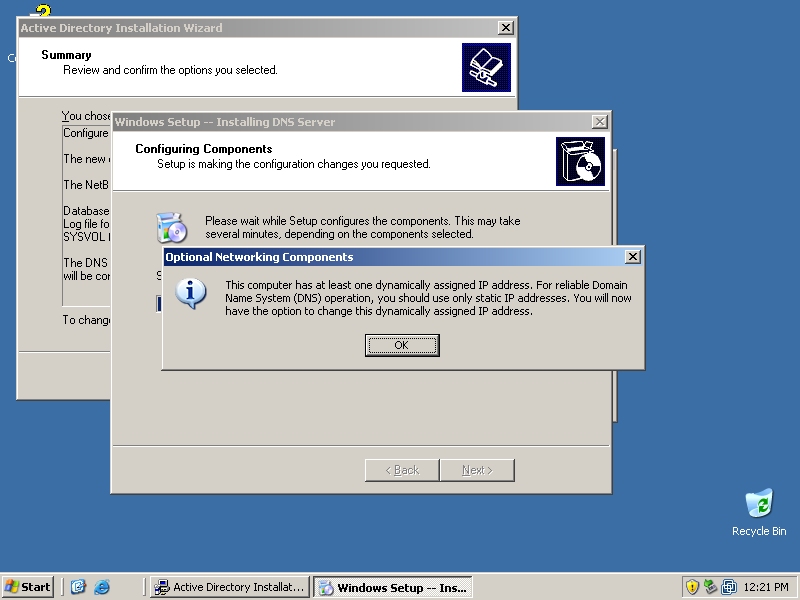Click the Summary heading in Active Directory wizard
Viewport: 800px width, 600px height.
(66, 55)
